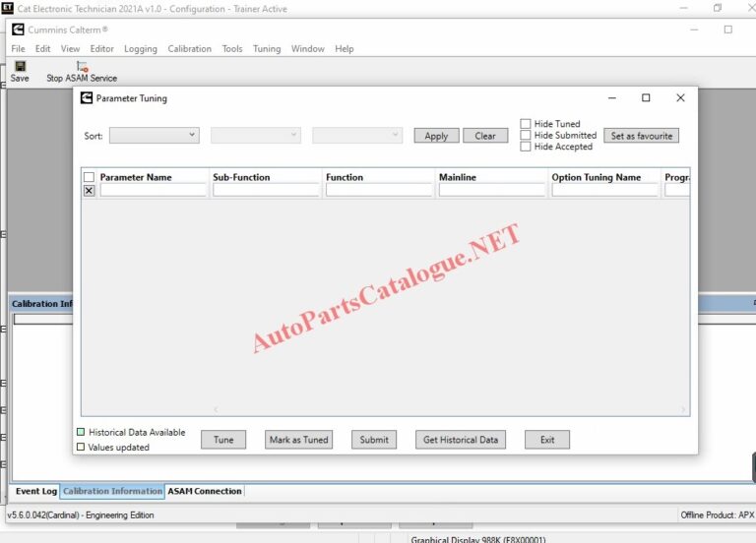Click the Exit button
Image resolution: width=756 pixels, height=543 pixels.
[x=547, y=440]
